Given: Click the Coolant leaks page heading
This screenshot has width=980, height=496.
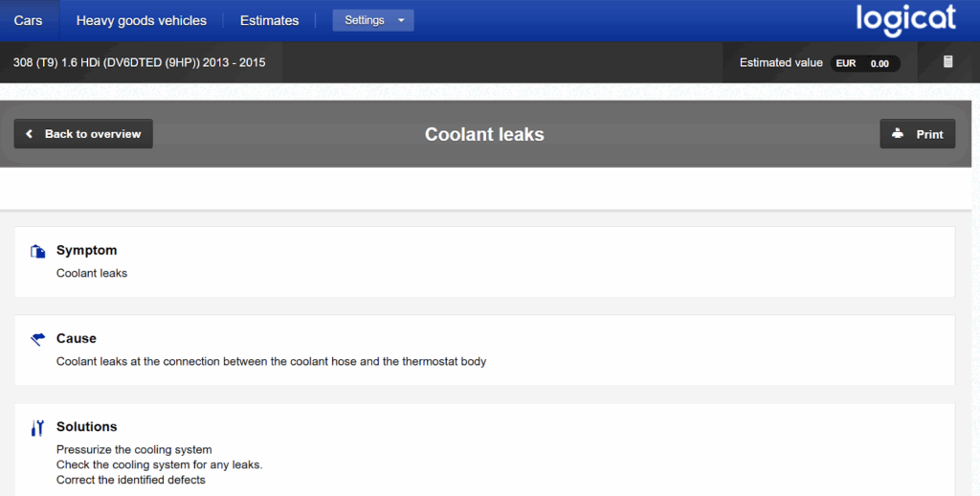Looking at the screenshot, I should pyautogui.click(x=484, y=134).
